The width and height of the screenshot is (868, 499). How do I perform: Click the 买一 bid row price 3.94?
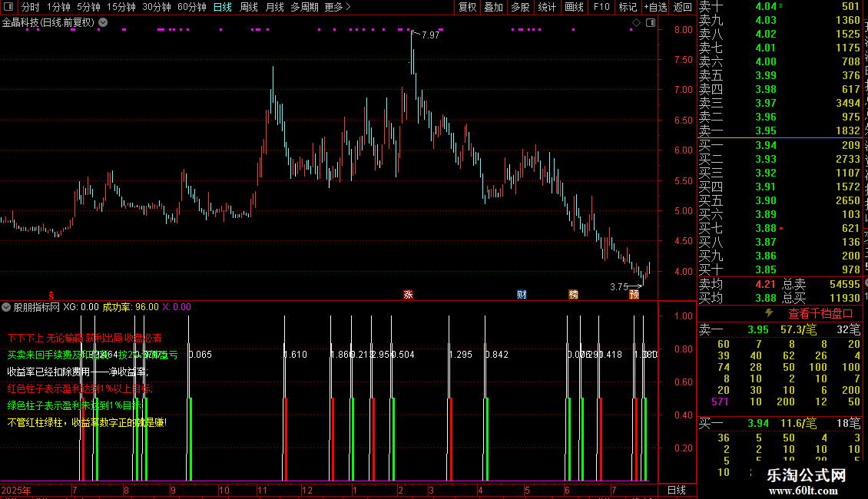(x=766, y=146)
